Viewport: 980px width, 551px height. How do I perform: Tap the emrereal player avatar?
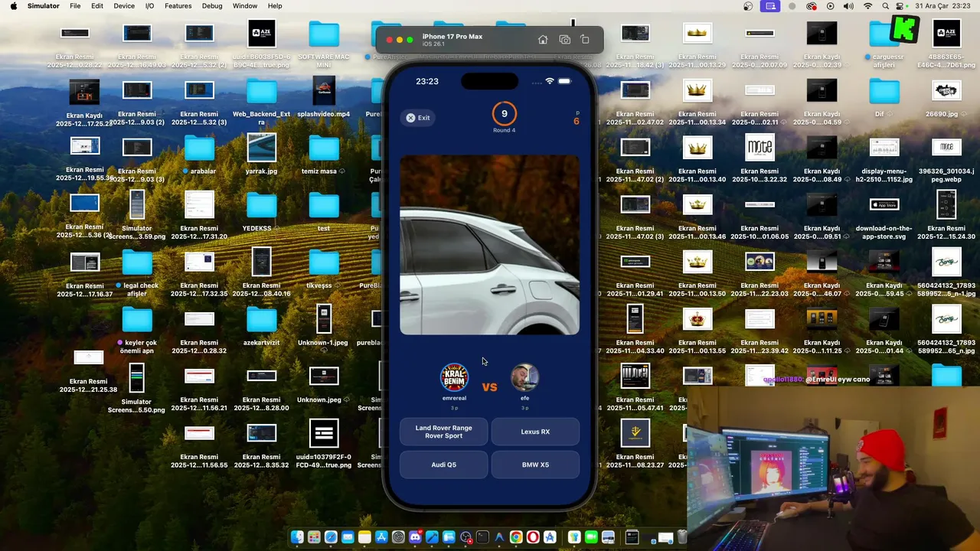454,377
